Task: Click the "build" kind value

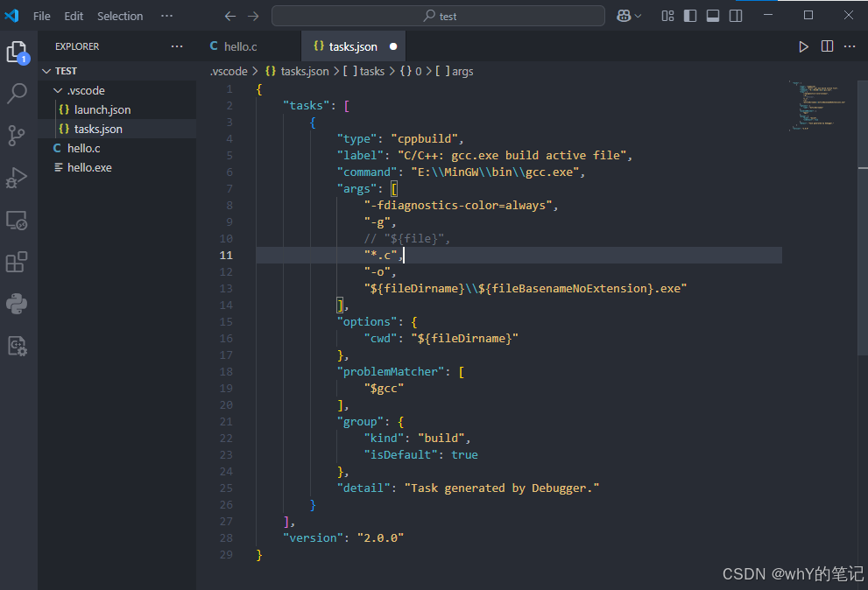Action: (x=441, y=439)
